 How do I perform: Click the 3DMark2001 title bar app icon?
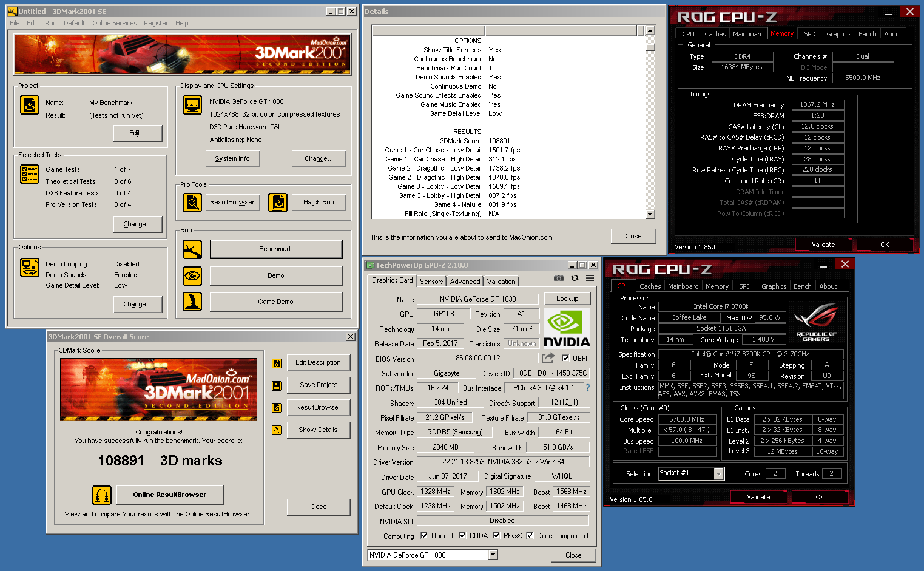click(x=12, y=12)
